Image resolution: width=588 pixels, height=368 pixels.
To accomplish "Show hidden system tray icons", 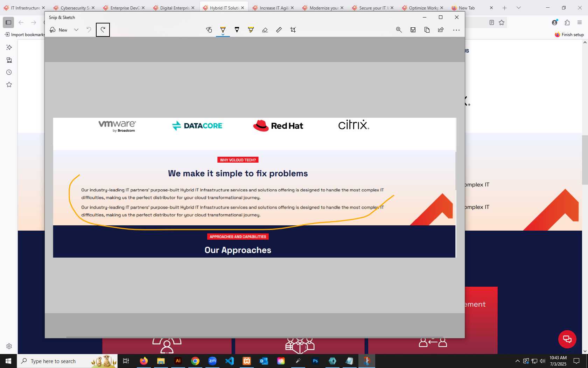I will 518,361.
